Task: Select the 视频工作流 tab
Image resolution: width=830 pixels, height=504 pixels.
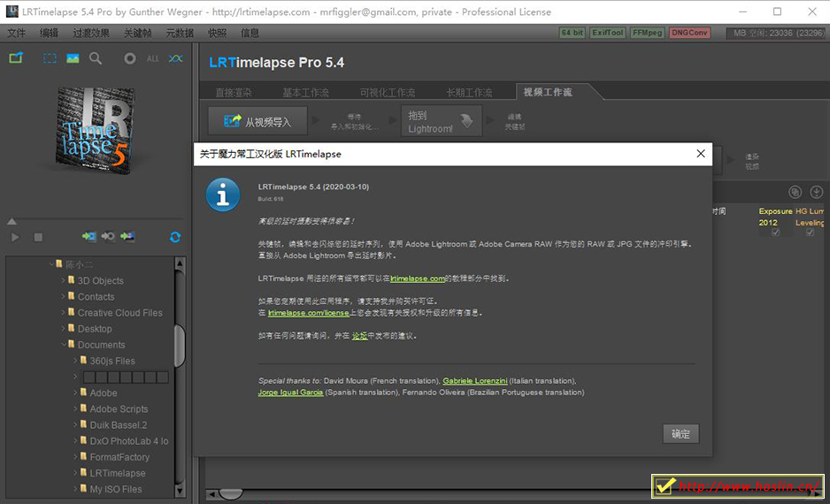Action: [x=548, y=92]
